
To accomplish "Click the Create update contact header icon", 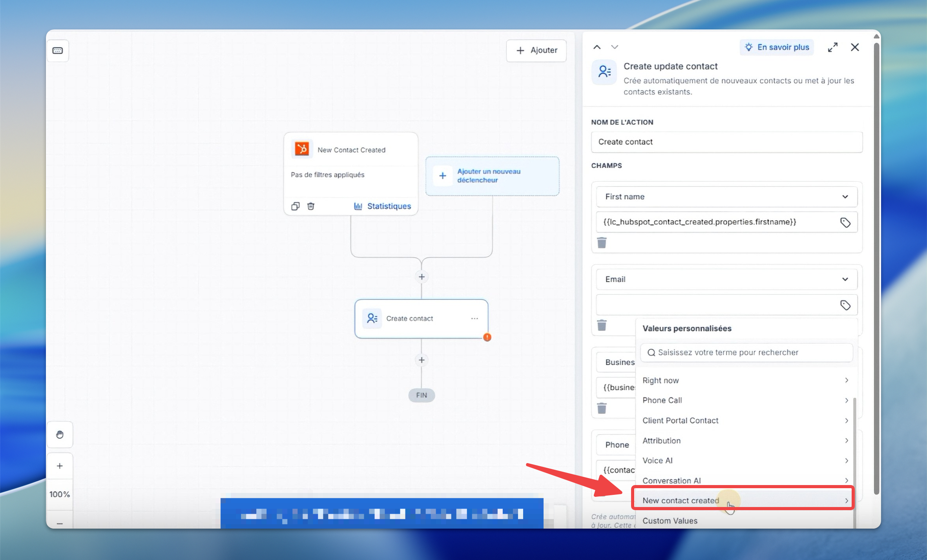I will [604, 72].
